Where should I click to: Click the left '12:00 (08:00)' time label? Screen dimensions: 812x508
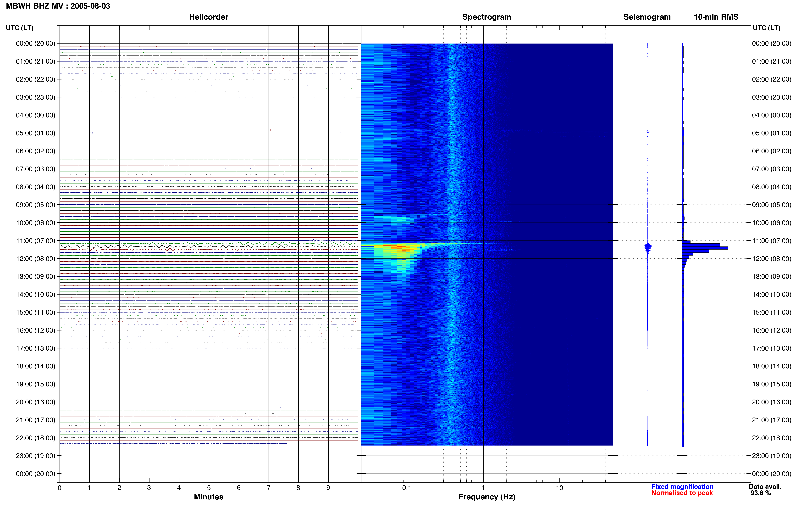click(36, 259)
